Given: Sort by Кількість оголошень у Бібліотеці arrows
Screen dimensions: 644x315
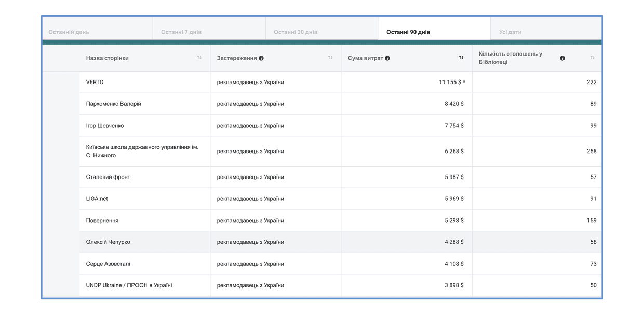Looking at the screenshot, I should pos(593,58).
